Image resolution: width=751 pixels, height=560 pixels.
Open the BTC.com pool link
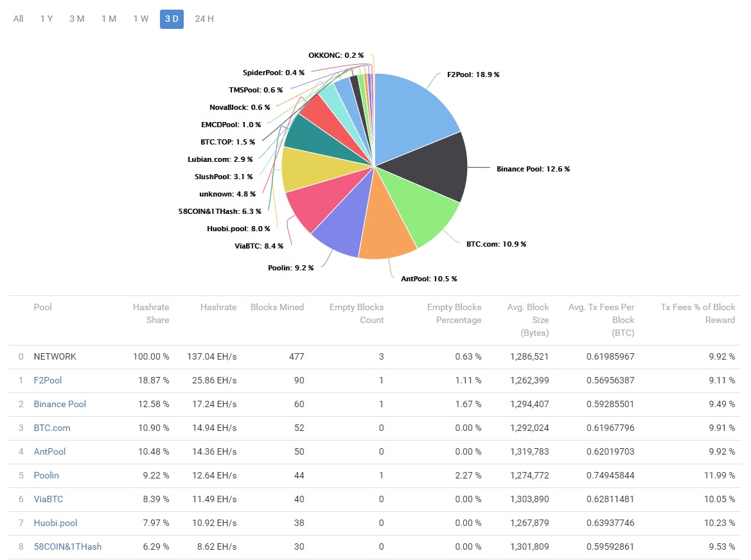[x=52, y=428]
